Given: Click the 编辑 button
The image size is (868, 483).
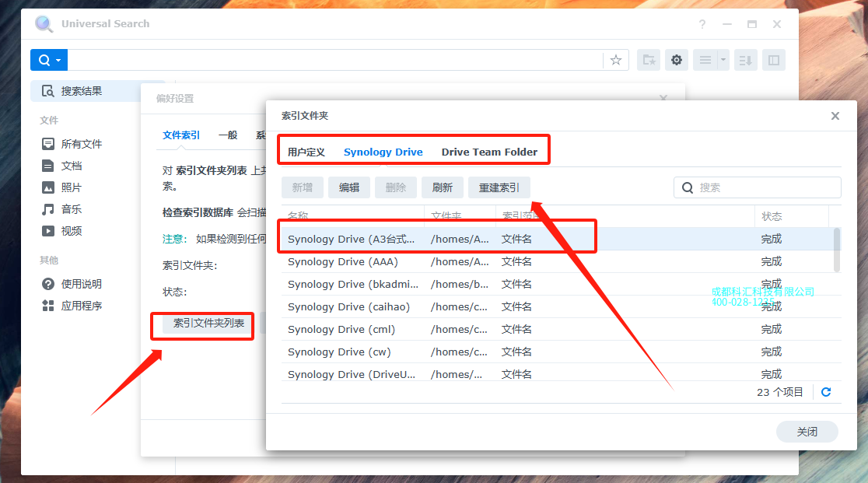Looking at the screenshot, I should 348,187.
